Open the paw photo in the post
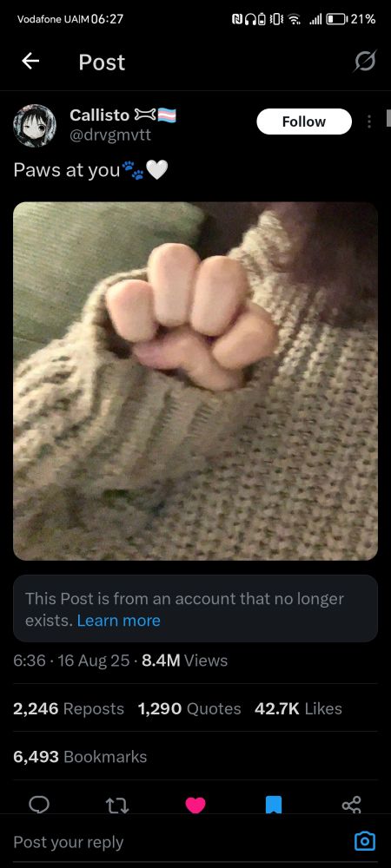This screenshot has height=868, width=391. pos(195,381)
